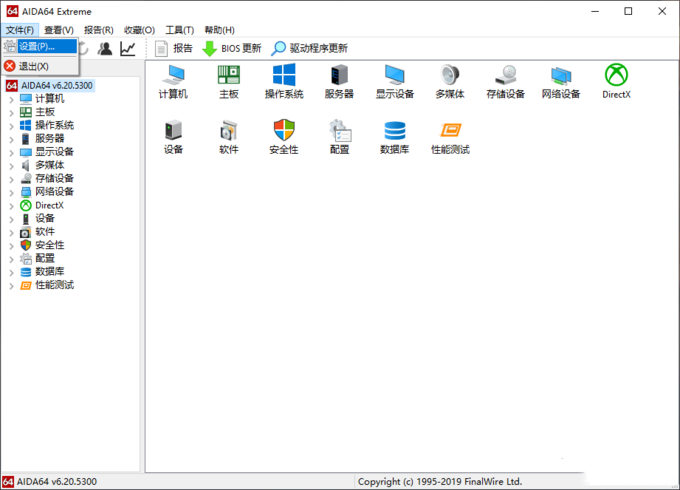Viewport: 680px width, 490px height.
Task: Open the 配置 config icon in main pane
Action: 340,137
